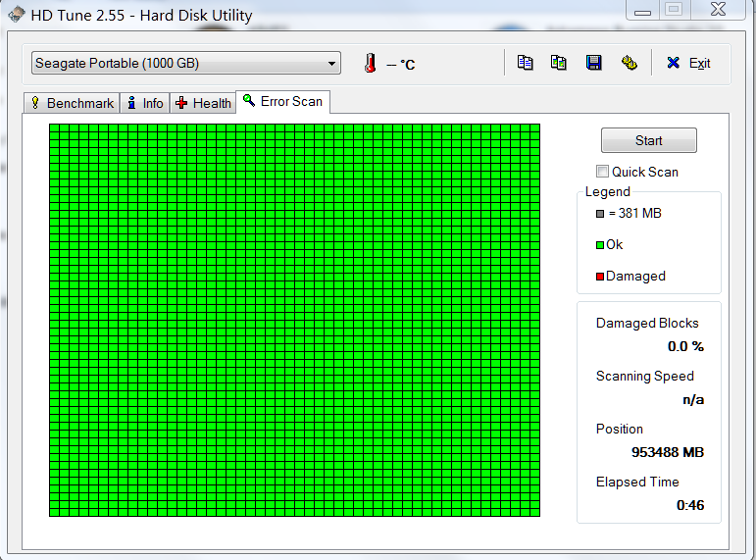Switch to the Health tab
This screenshot has height=560, width=756.
pyautogui.click(x=203, y=103)
